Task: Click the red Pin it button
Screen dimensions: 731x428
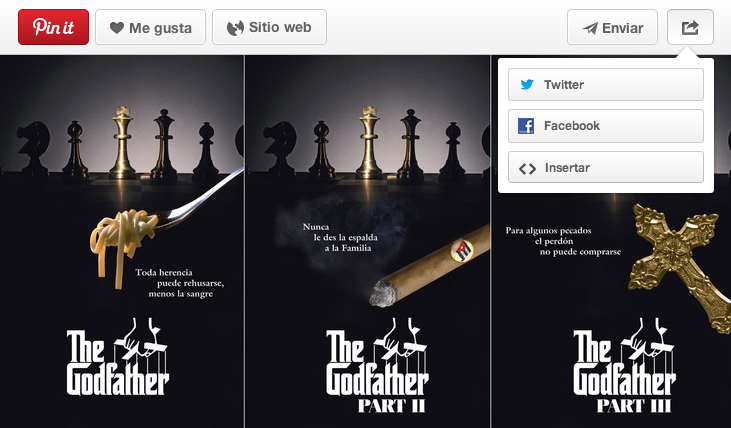Action: pyautogui.click(x=53, y=27)
